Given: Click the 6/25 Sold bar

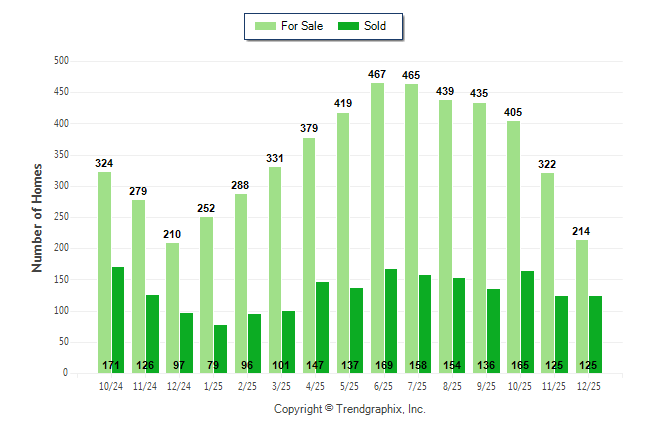Looking at the screenshot, I should click(390, 320).
